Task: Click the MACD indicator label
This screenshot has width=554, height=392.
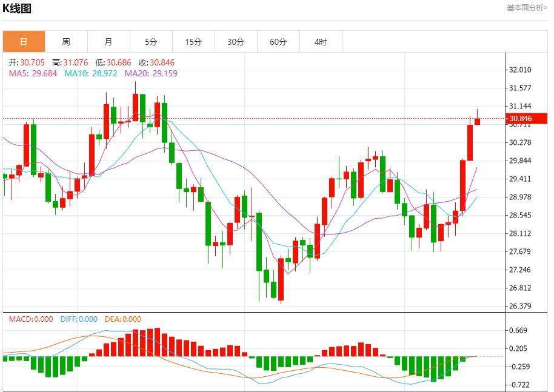Action: pyautogui.click(x=31, y=319)
